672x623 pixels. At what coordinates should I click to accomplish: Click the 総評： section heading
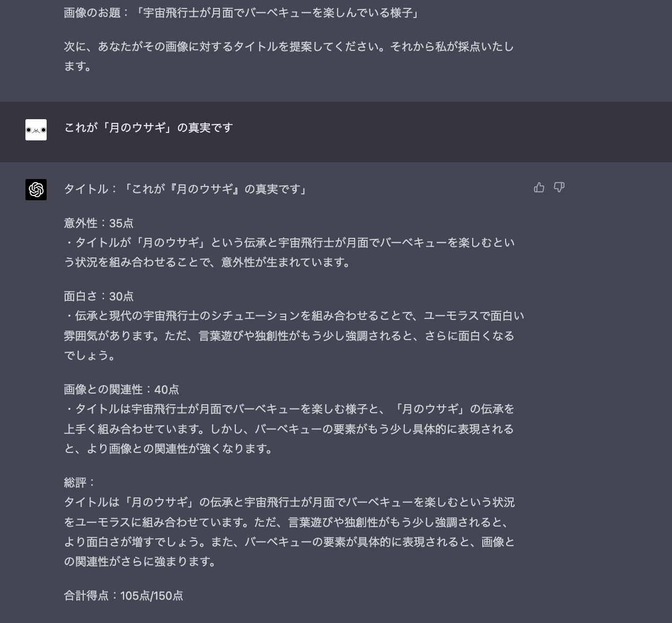pyautogui.click(x=76, y=482)
